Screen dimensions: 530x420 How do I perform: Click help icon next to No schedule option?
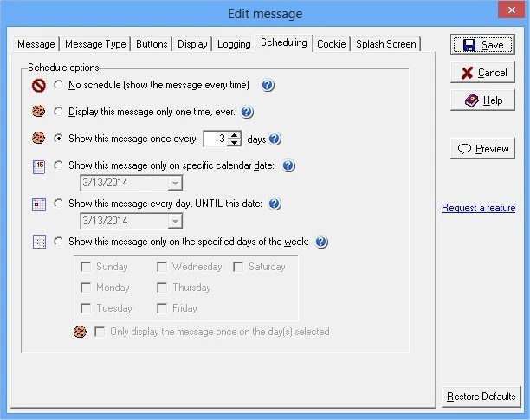tap(268, 86)
